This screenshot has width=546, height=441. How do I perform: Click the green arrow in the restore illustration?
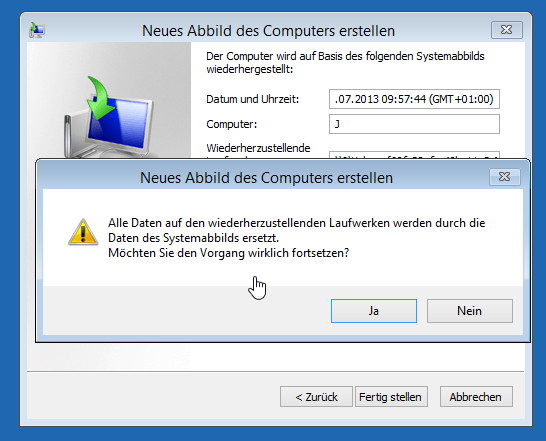(x=100, y=98)
